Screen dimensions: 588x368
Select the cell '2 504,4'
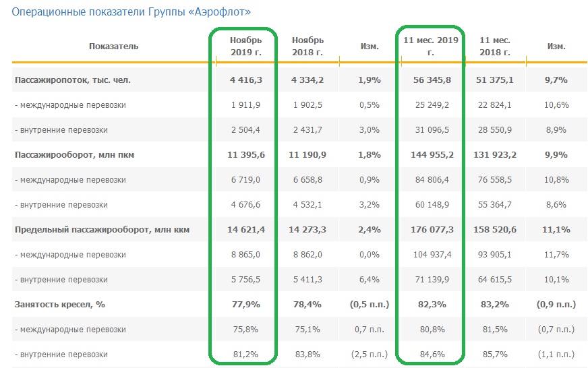pos(245,130)
